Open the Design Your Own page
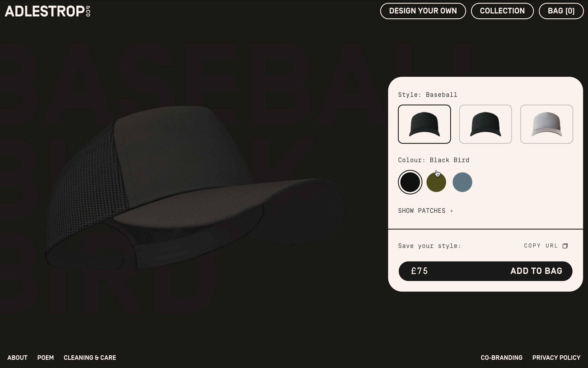 coord(423,11)
